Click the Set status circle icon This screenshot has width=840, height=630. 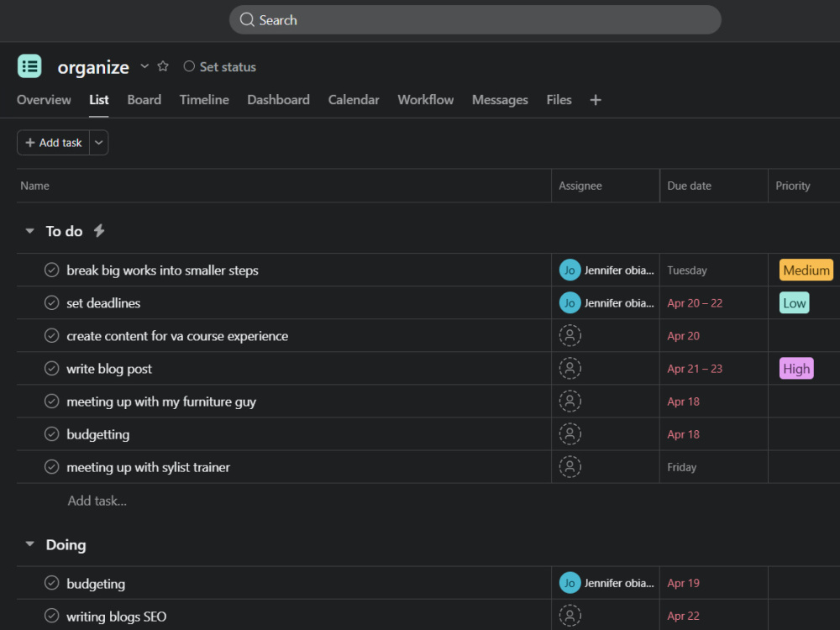pos(188,66)
